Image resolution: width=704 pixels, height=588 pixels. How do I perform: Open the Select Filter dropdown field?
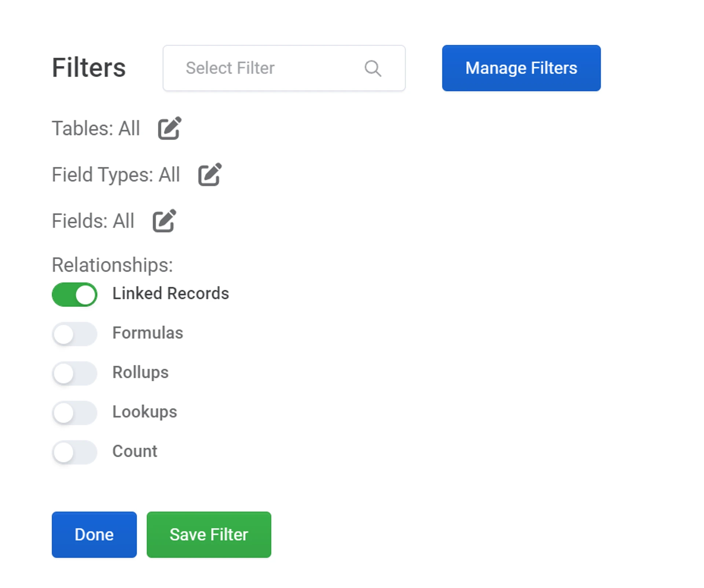[271, 68]
